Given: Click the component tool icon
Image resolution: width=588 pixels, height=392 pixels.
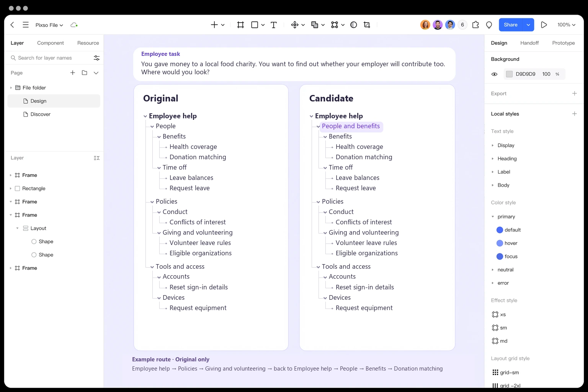Looking at the screenshot, I should (x=295, y=25).
